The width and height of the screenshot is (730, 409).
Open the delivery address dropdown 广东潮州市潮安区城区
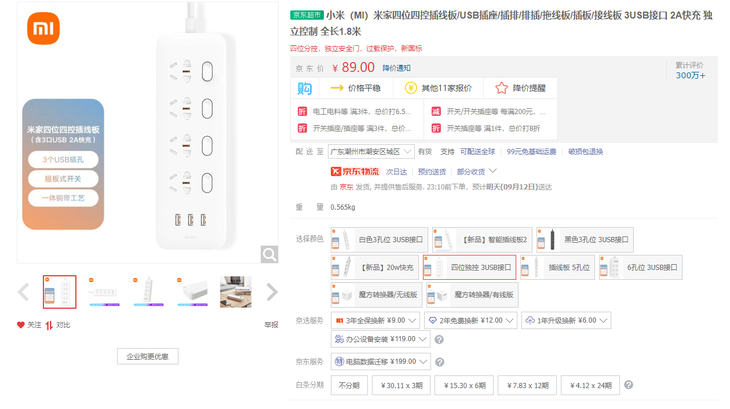[x=371, y=152]
